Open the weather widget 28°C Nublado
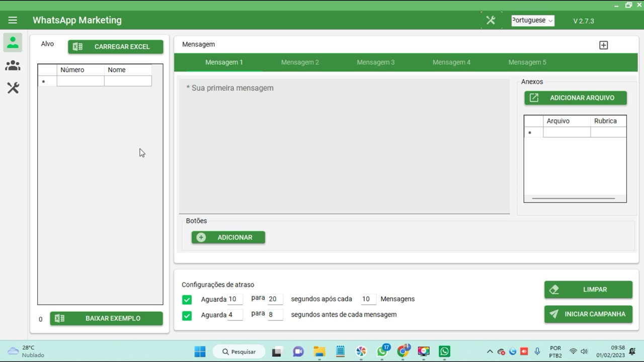This screenshot has width=644, height=362. (x=26, y=351)
